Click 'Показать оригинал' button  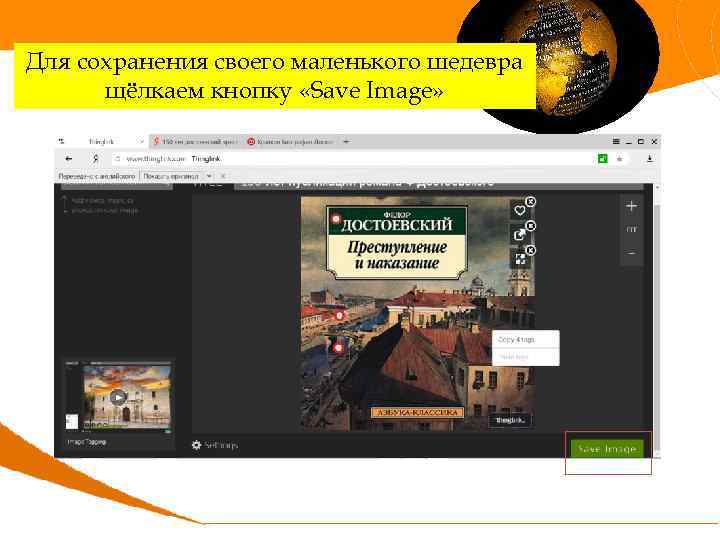tap(171, 176)
